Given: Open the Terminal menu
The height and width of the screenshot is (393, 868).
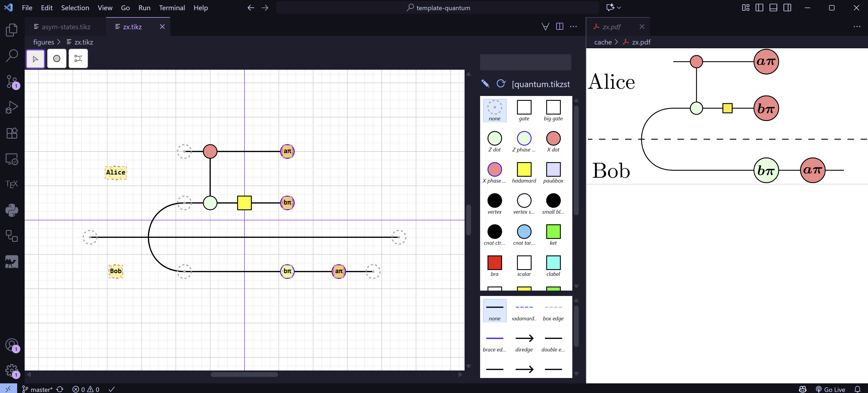Looking at the screenshot, I should 172,8.
